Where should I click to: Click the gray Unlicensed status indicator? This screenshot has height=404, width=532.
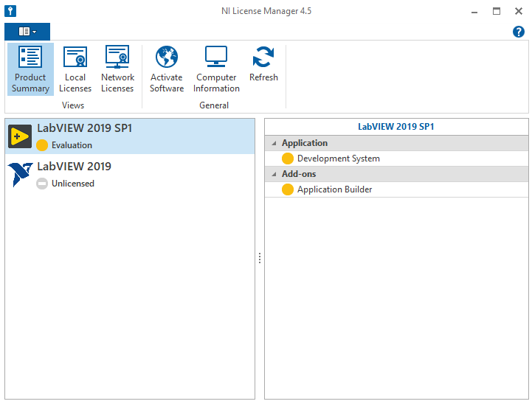click(x=42, y=184)
